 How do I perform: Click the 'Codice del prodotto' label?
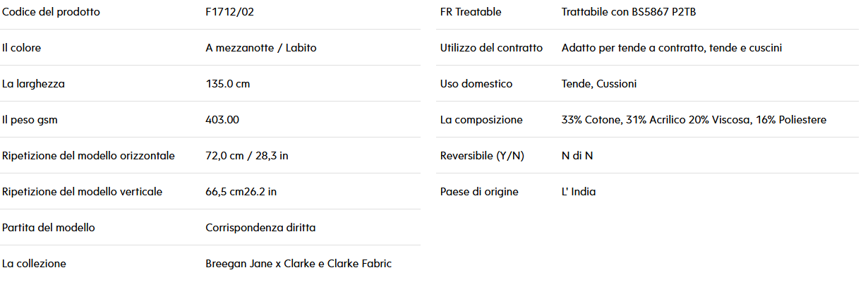51,12
